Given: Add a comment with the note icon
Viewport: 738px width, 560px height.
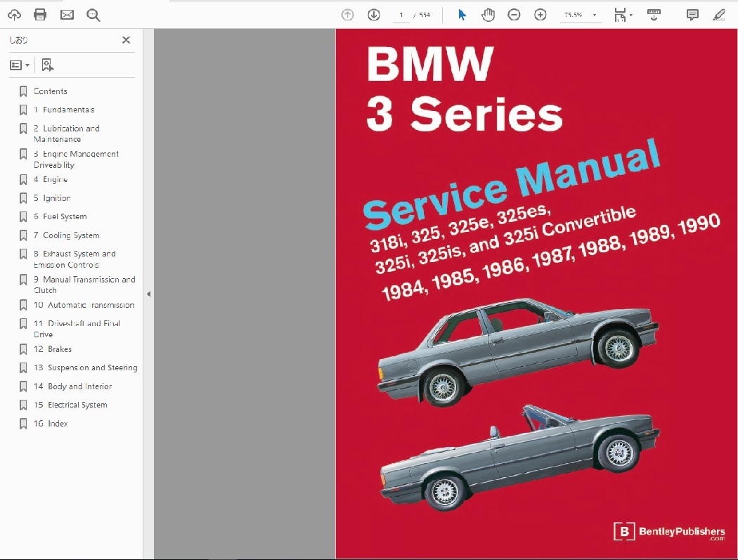Looking at the screenshot, I should coord(692,15).
